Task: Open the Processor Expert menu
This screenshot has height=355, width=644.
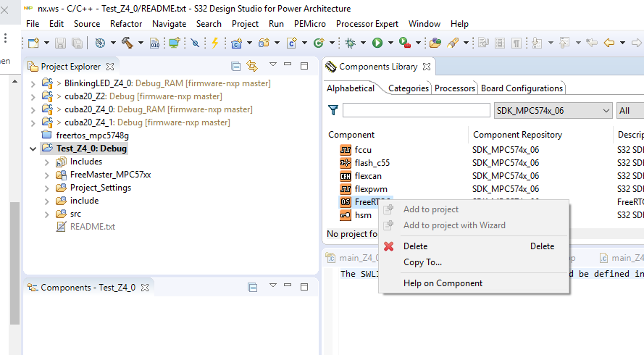Action: pos(367,24)
